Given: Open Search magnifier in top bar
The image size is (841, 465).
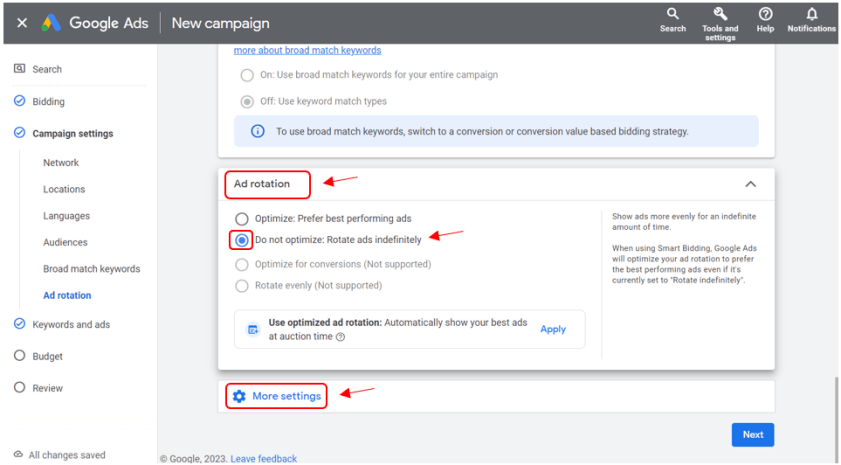Looking at the screenshot, I should 673,14.
